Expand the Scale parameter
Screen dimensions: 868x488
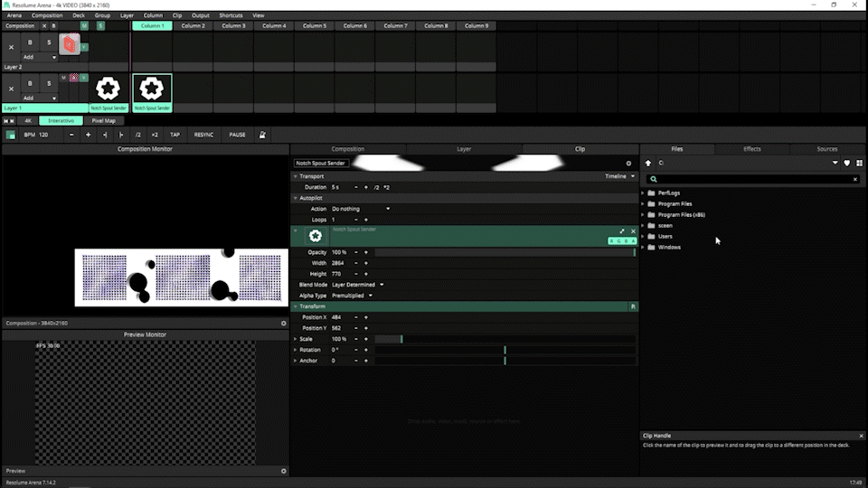coord(296,339)
